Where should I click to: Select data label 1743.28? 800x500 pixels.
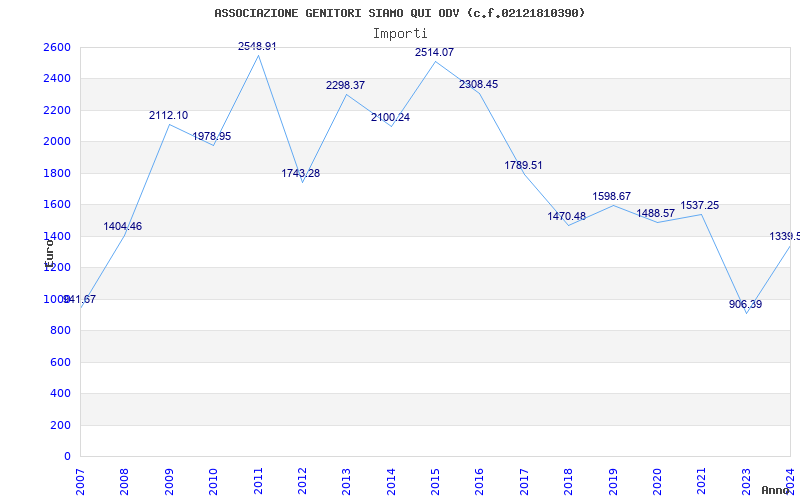click(x=301, y=173)
